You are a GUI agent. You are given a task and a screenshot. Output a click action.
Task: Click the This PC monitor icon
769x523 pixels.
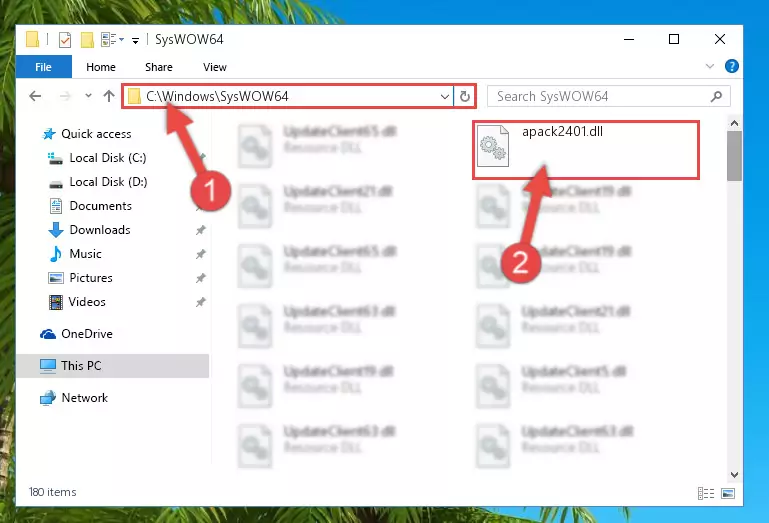tap(48, 366)
